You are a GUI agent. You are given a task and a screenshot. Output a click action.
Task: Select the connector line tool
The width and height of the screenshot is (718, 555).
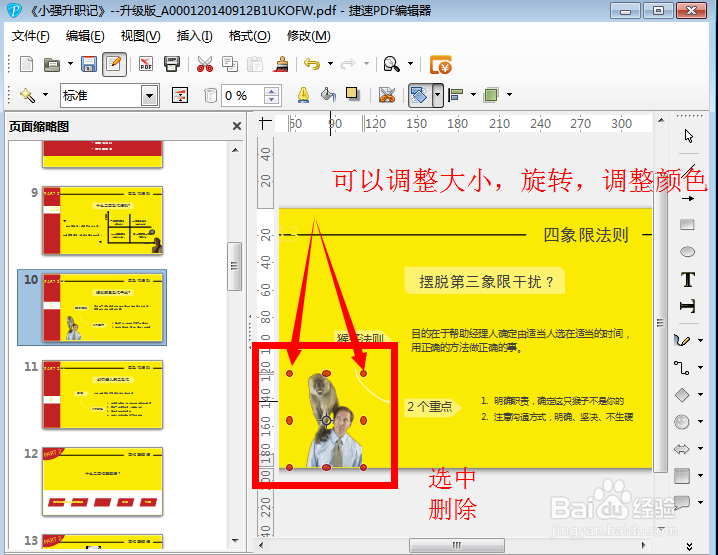point(682,367)
